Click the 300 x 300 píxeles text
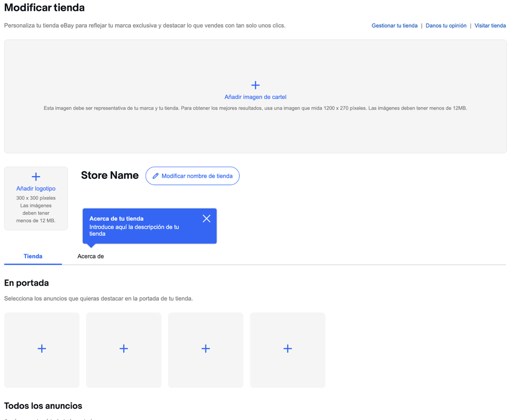 pyautogui.click(x=36, y=198)
